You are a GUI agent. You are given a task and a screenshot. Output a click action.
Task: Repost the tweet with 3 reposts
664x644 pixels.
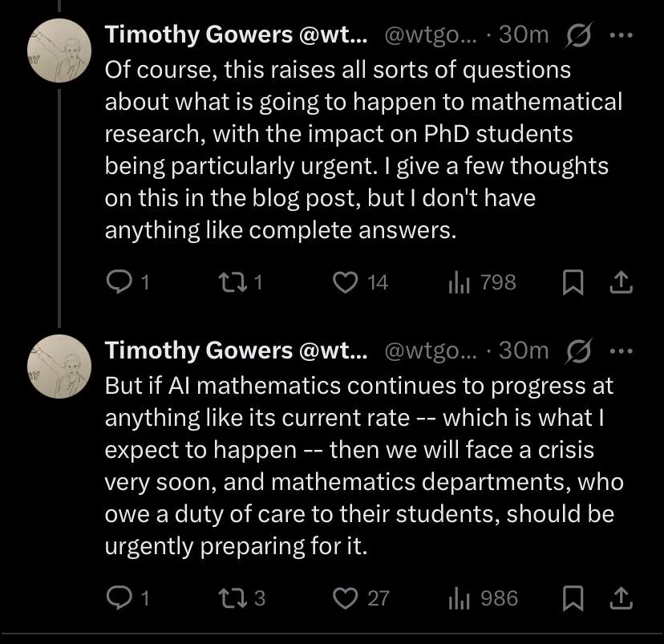[x=241, y=597]
